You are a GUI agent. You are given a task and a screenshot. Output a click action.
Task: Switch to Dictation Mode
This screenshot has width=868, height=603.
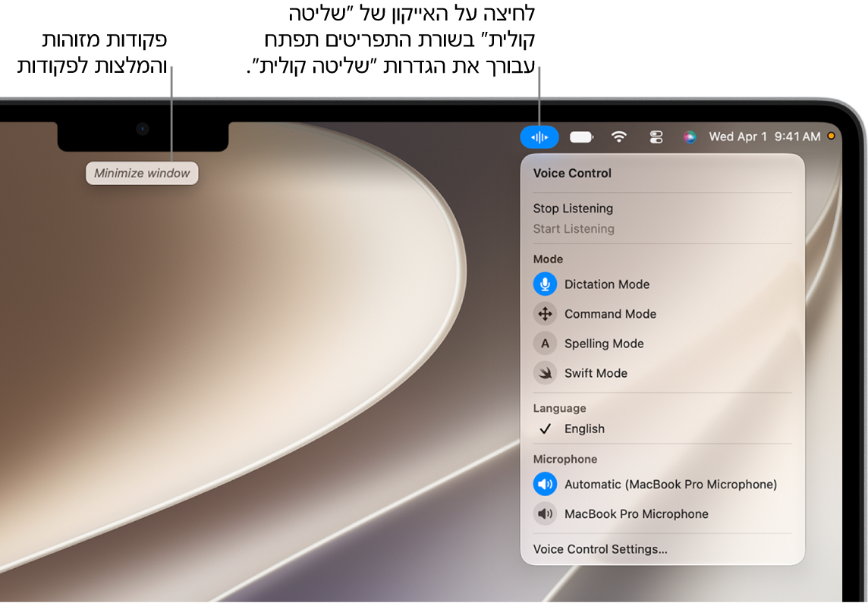[x=607, y=284]
